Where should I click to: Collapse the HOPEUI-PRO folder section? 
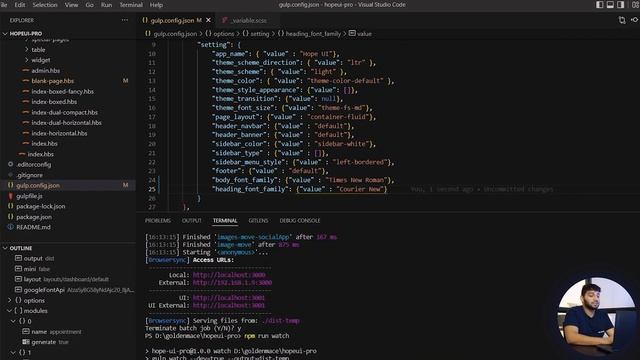[x=25, y=33]
